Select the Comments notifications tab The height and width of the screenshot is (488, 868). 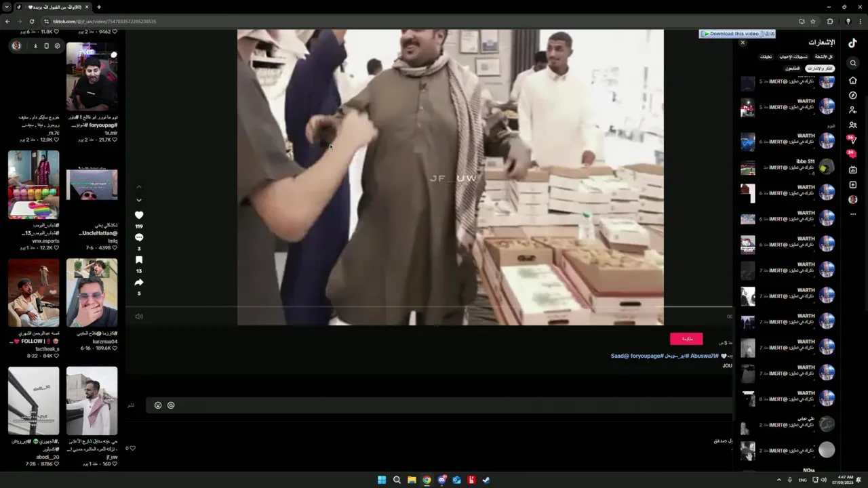click(x=766, y=57)
